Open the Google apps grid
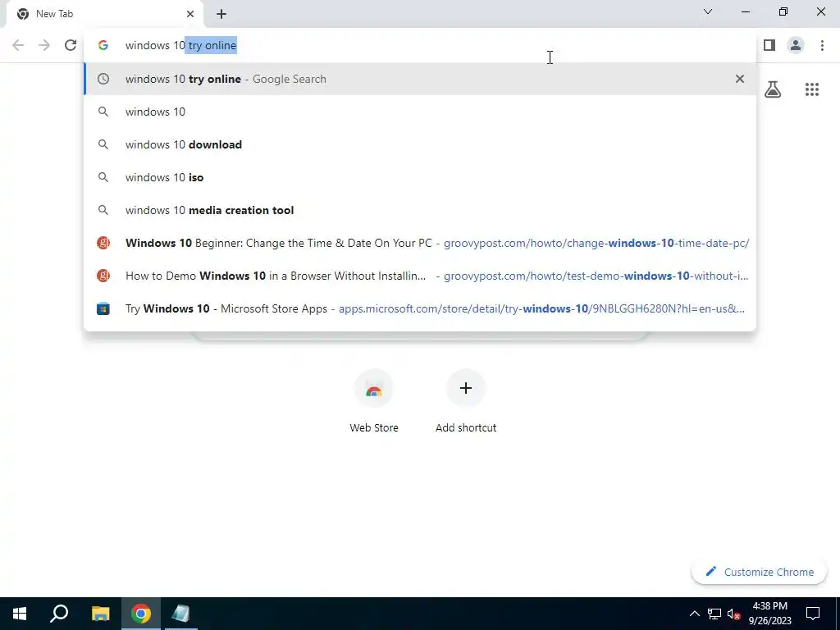Image resolution: width=840 pixels, height=630 pixels. pyautogui.click(x=812, y=89)
